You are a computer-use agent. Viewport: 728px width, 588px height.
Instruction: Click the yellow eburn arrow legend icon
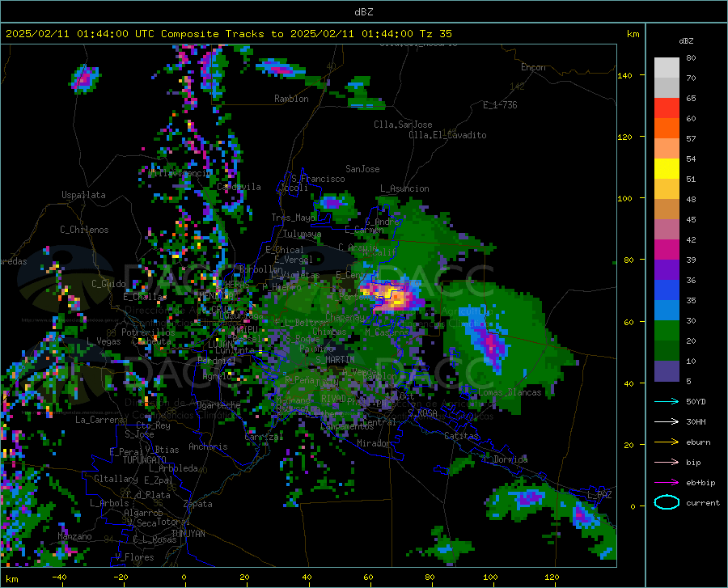pyautogui.click(x=667, y=442)
